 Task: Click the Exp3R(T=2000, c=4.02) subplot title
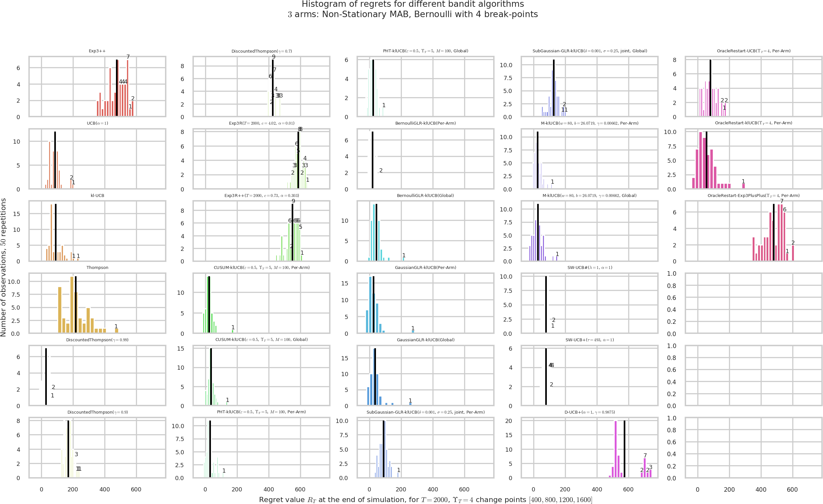(x=262, y=123)
